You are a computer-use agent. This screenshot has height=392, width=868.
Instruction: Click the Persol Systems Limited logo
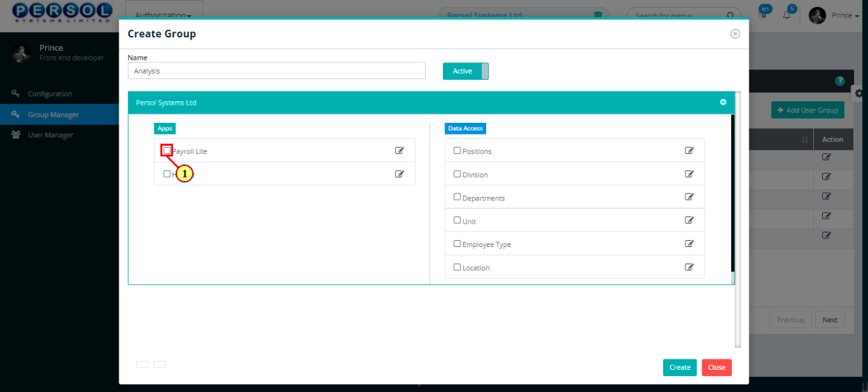pos(62,13)
